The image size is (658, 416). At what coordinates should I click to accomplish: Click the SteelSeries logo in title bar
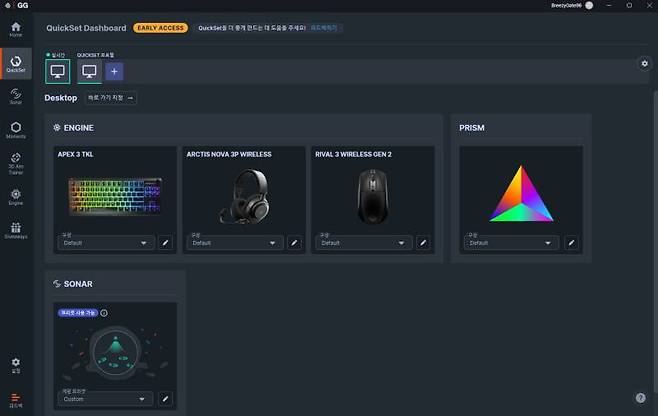tap(8, 5)
